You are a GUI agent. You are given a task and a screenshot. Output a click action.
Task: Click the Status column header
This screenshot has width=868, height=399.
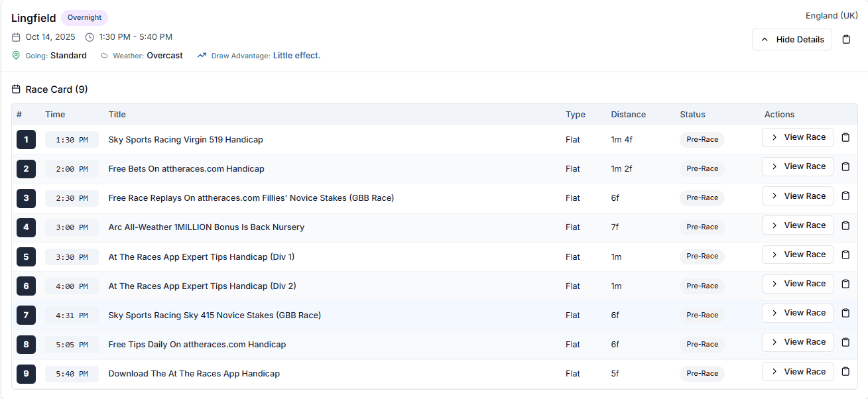(x=692, y=115)
